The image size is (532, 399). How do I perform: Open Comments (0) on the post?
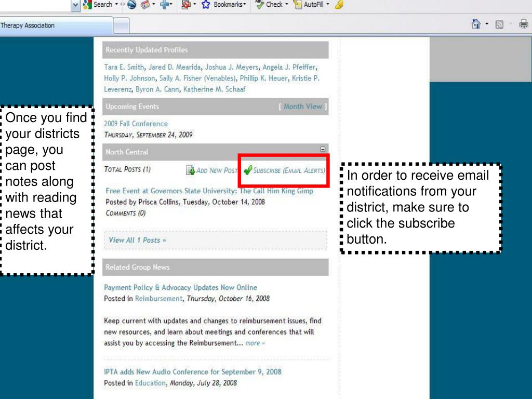click(126, 213)
